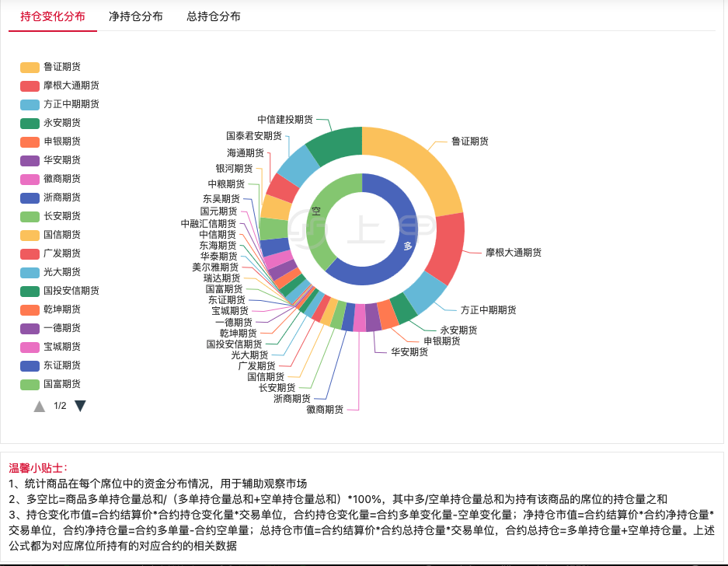Switch to the 总持仓分布 tab
The height and width of the screenshot is (566, 728).
click(214, 15)
